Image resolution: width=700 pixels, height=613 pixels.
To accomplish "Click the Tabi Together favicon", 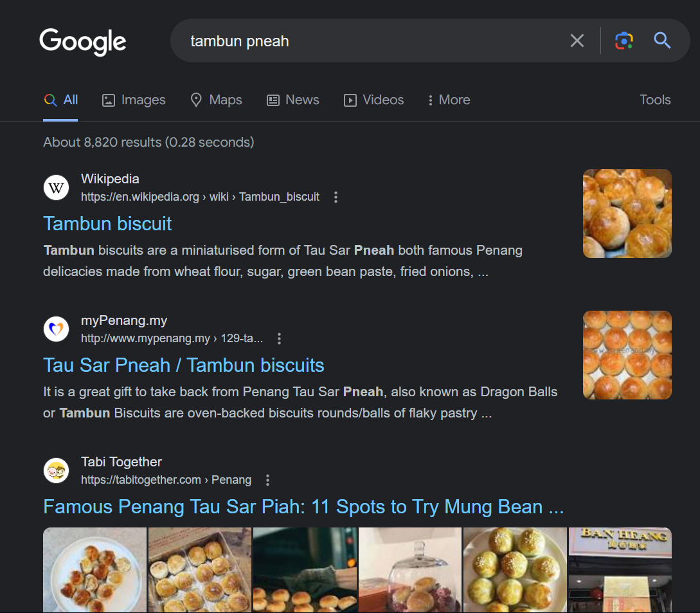I will tap(57, 471).
